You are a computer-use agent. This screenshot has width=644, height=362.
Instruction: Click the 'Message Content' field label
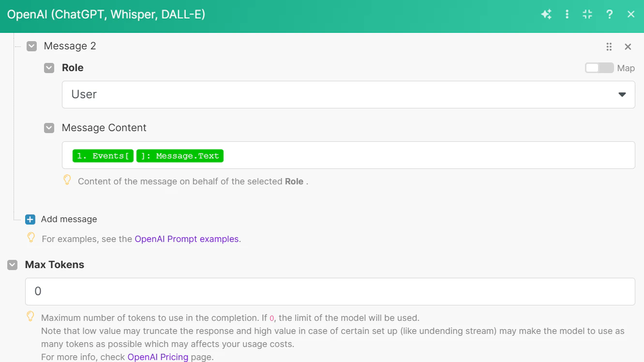(x=104, y=128)
